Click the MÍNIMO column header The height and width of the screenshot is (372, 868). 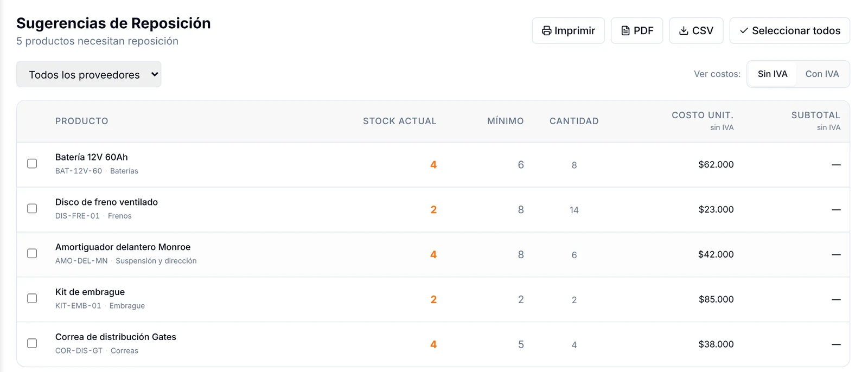506,121
